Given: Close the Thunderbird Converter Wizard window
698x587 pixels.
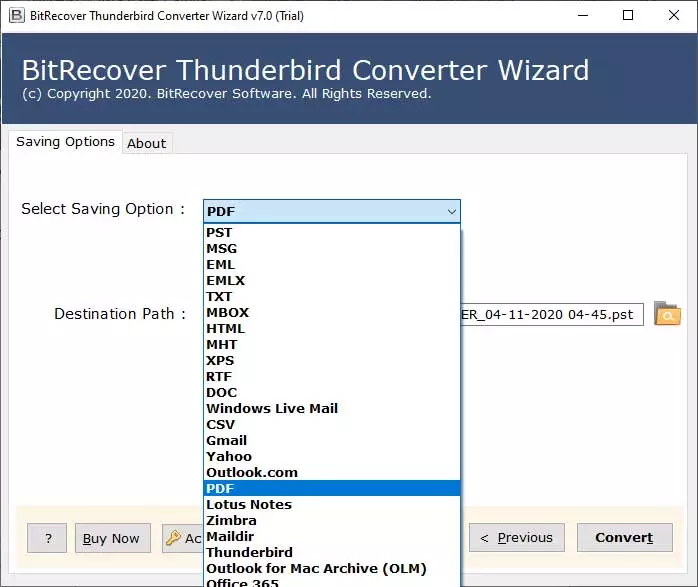Looking at the screenshot, I should (x=673, y=15).
